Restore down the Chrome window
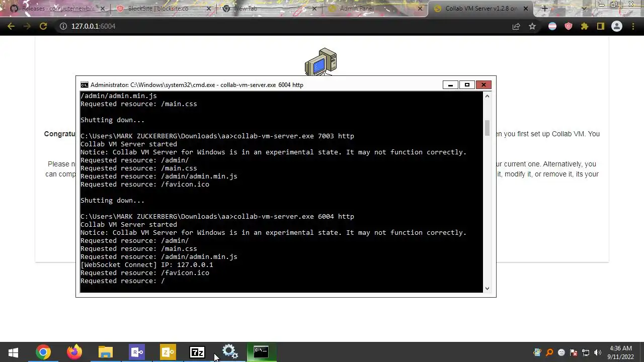Screen dimensions: 644x362 pos(614,5)
